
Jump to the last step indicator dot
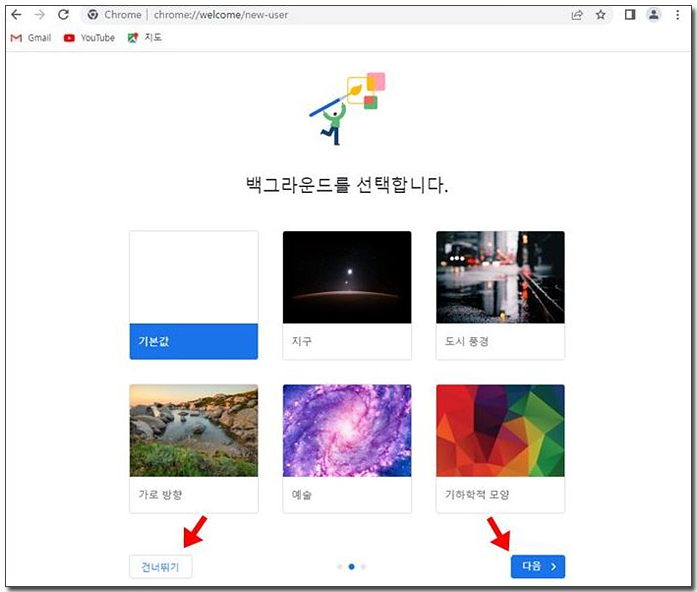[x=363, y=567]
